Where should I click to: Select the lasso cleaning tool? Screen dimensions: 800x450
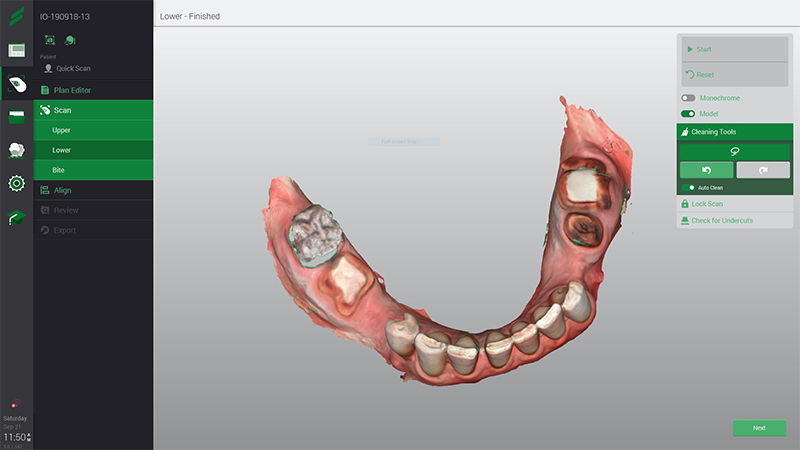click(734, 150)
